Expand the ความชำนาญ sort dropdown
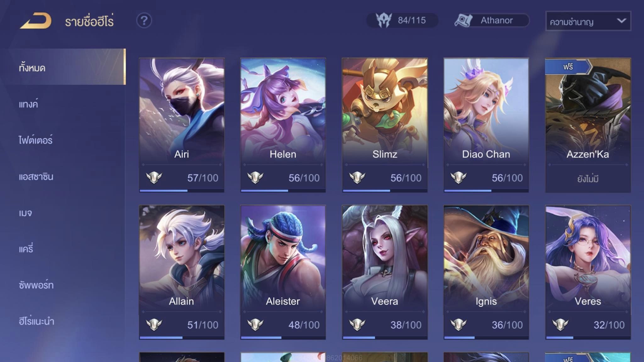644x362 pixels. [588, 21]
